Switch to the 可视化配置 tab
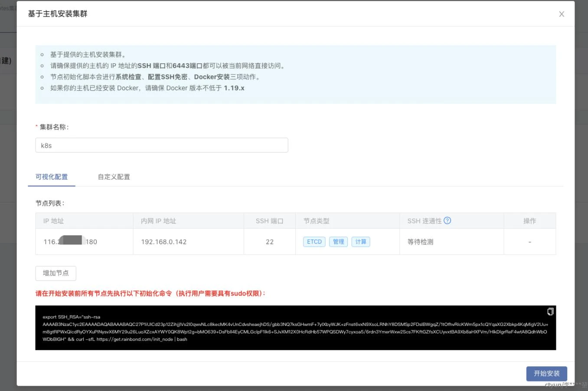588x391 pixels. [x=52, y=177]
